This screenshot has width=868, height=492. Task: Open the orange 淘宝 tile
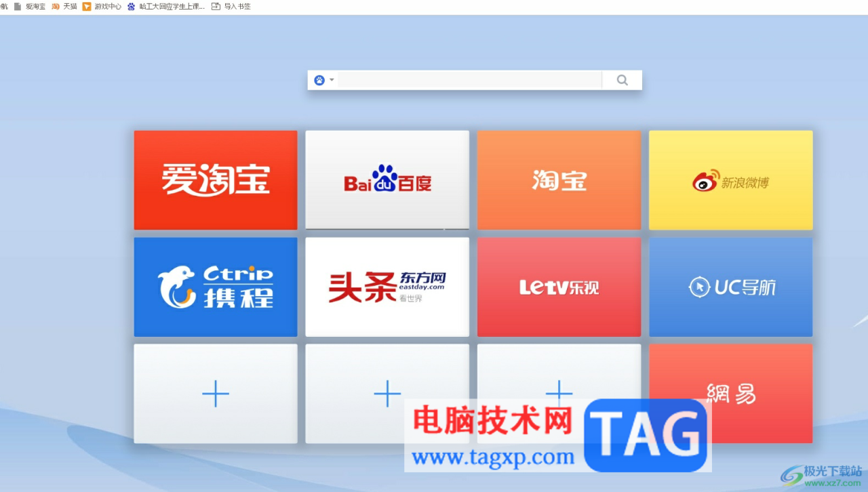tap(559, 180)
